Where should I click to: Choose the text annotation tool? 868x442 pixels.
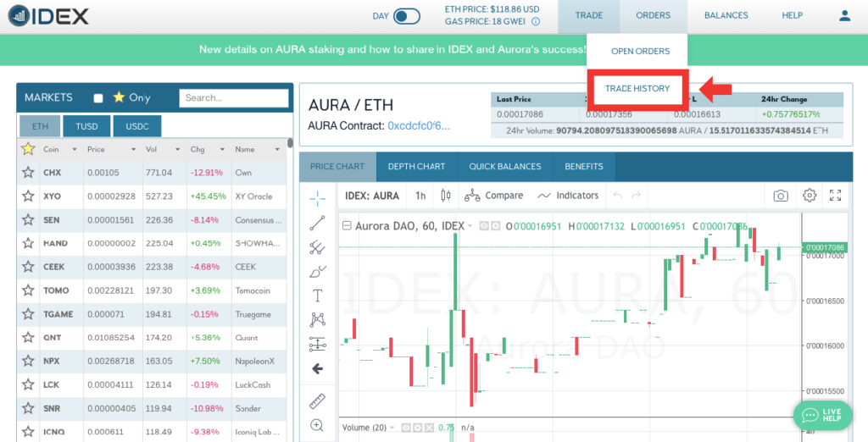pos(317,296)
